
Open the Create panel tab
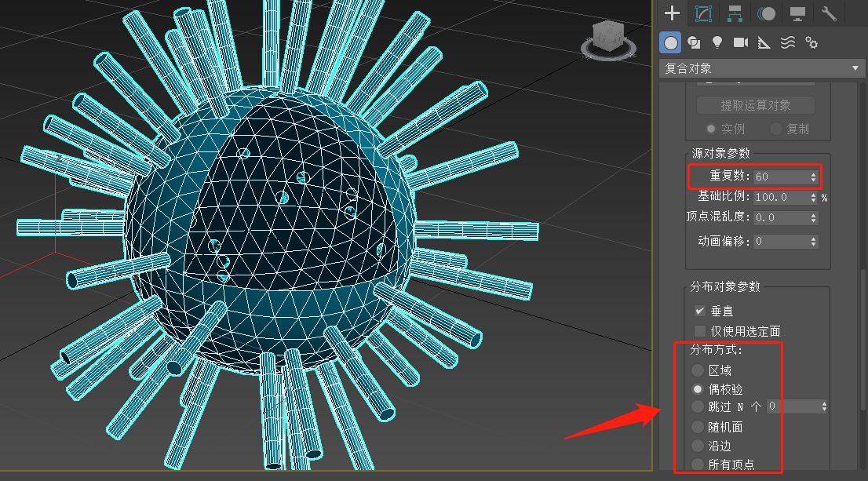(x=672, y=13)
